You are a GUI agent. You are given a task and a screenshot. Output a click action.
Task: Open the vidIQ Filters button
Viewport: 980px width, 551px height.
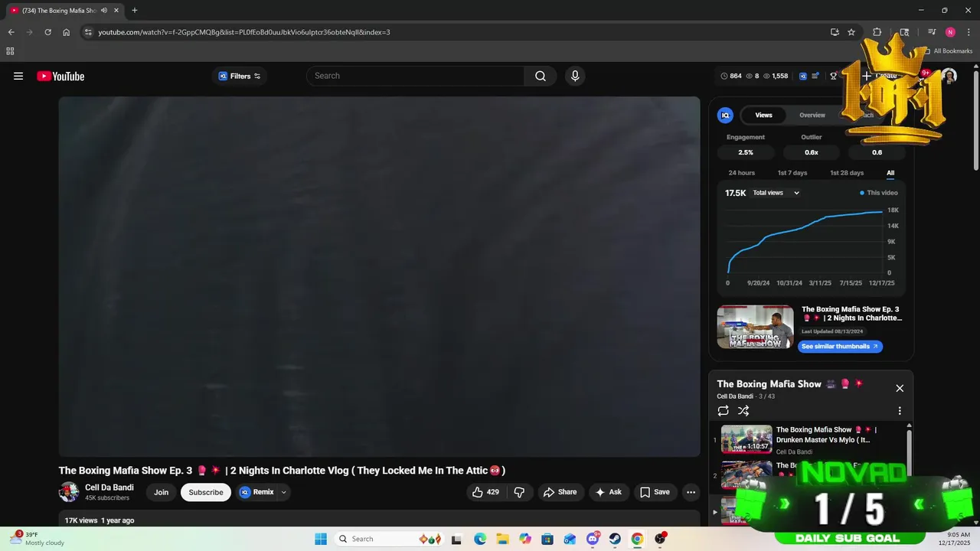[x=240, y=76]
